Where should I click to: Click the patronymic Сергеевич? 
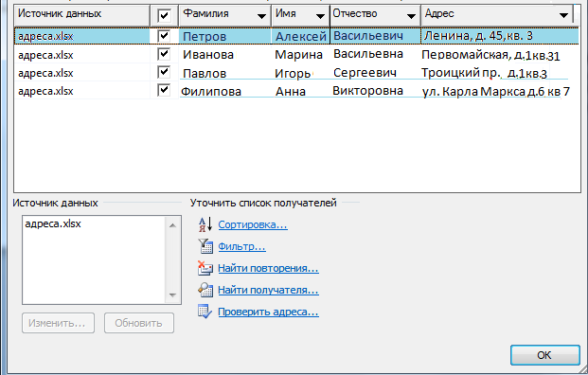point(365,72)
